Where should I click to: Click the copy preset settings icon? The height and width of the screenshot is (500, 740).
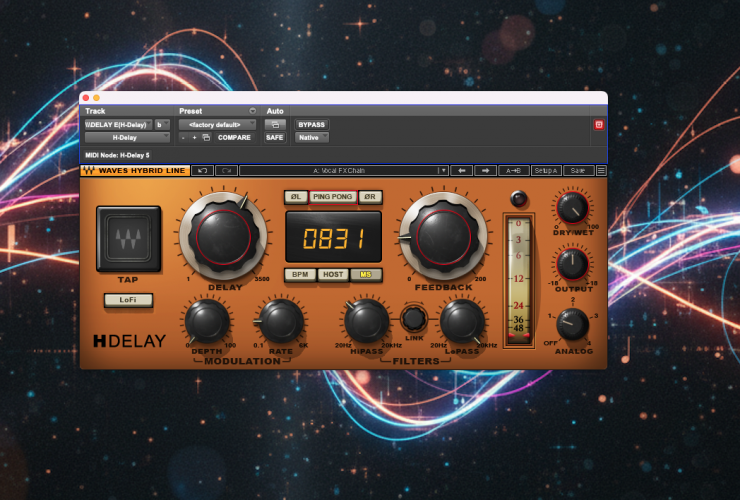coord(206,137)
